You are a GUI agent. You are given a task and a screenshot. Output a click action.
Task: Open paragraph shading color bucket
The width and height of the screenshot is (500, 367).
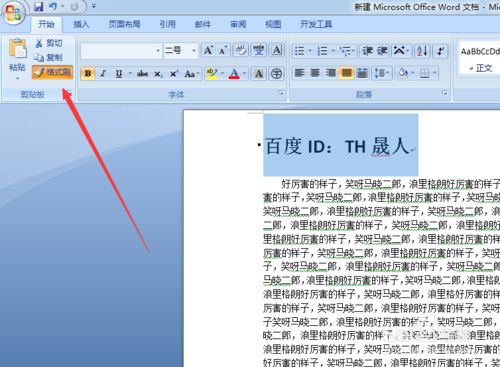(403, 73)
